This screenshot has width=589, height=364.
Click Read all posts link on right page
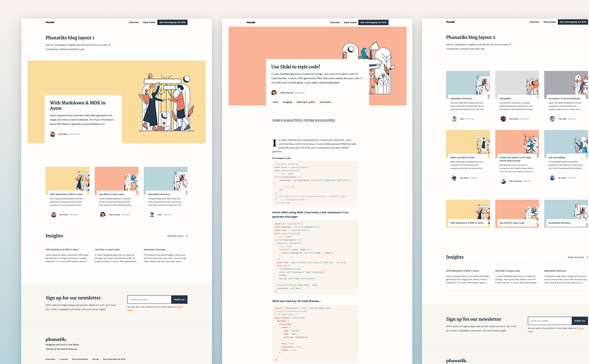pos(578,257)
